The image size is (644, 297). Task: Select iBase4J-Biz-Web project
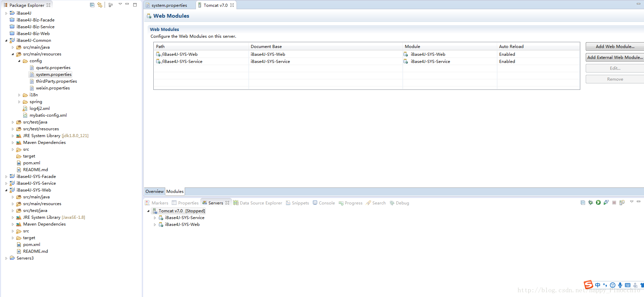pos(33,34)
